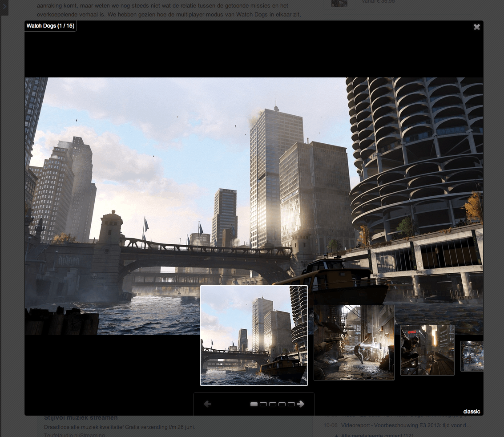This screenshot has width=504, height=437.
Task: Open the rooftop character thumbnail
Action: pos(427,350)
